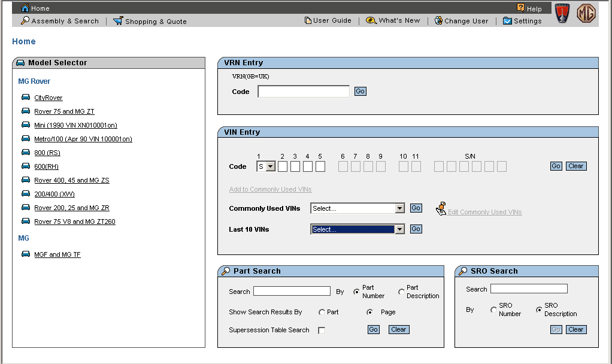612x364 pixels.
Task: Click the car icon beside CityRover
Action: (x=26, y=97)
